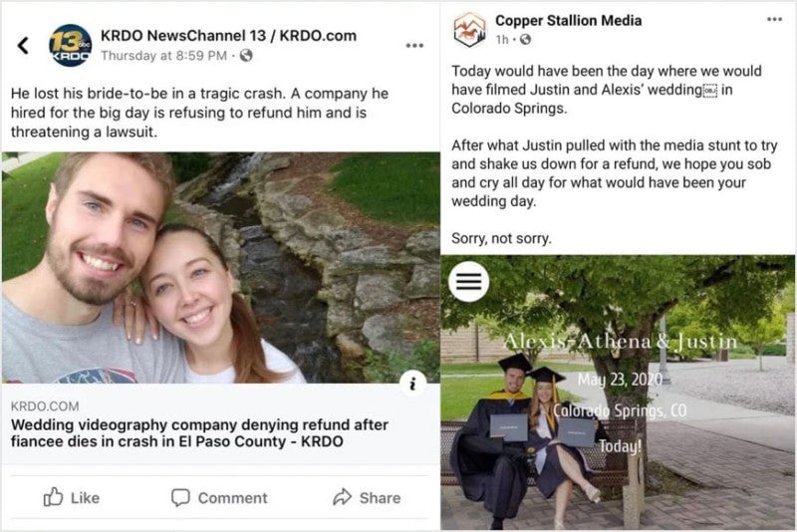The width and height of the screenshot is (797, 532).
Task: Share the KRDO news post
Action: pos(367,497)
